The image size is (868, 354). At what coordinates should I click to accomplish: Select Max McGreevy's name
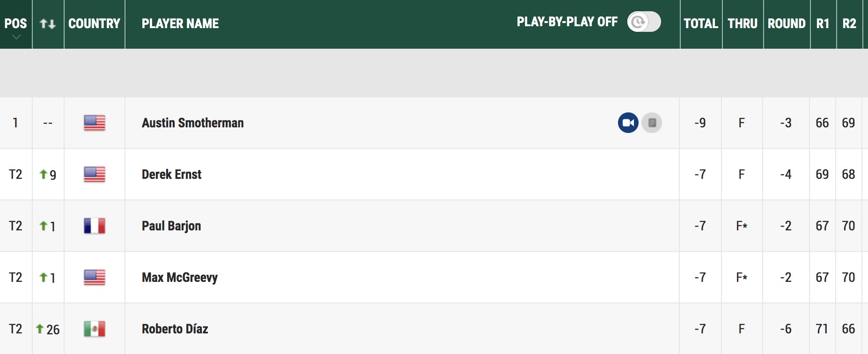click(180, 278)
